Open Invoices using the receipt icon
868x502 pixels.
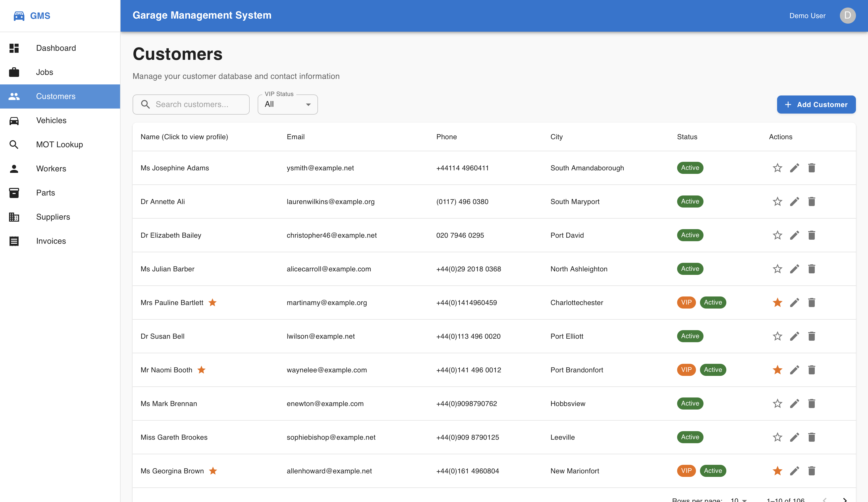click(x=14, y=241)
